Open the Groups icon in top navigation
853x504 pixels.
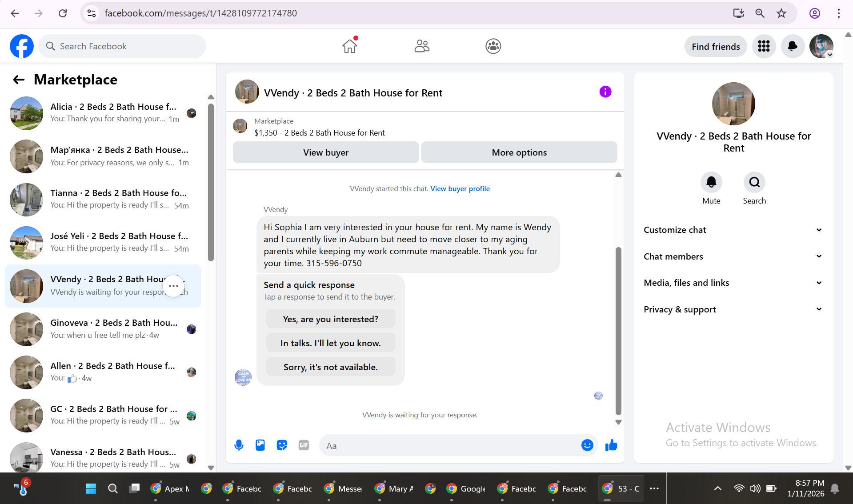pyautogui.click(x=493, y=46)
